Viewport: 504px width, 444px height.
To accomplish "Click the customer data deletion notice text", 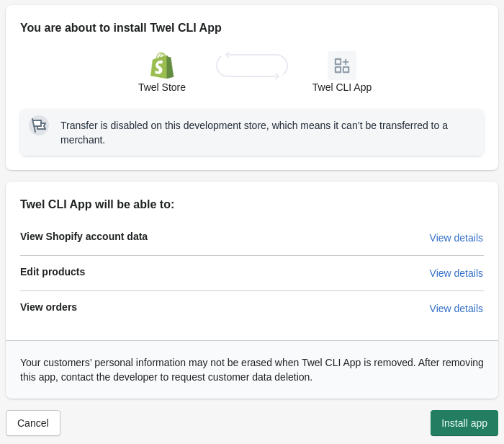I will click(x=252, y=370).
